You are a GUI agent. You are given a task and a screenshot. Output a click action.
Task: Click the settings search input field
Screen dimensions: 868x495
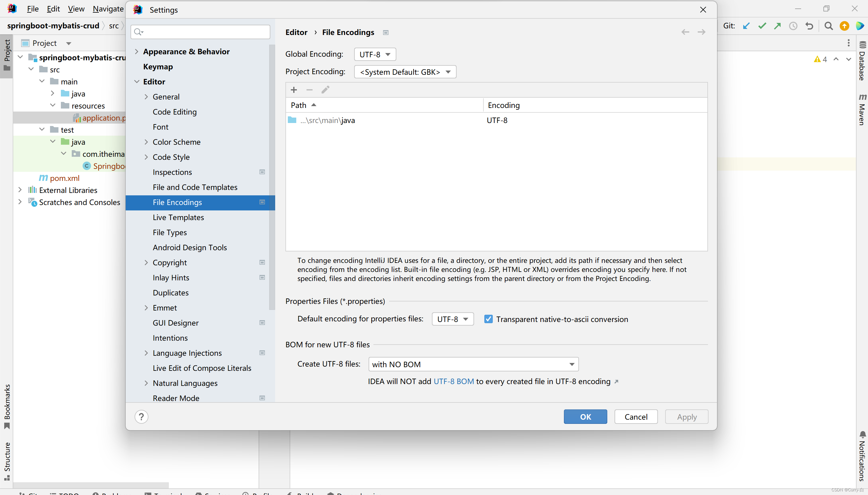[x=204, y=32]
